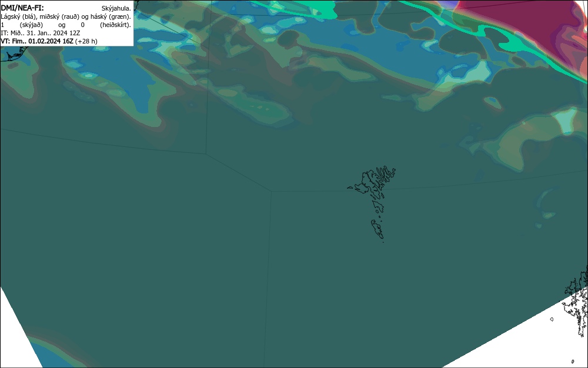Click the IT: Mið.. 31. Jan.. 2024 12Z line
Image resolution: width=588 pixels, height=368 pixels.
[41, 33]
